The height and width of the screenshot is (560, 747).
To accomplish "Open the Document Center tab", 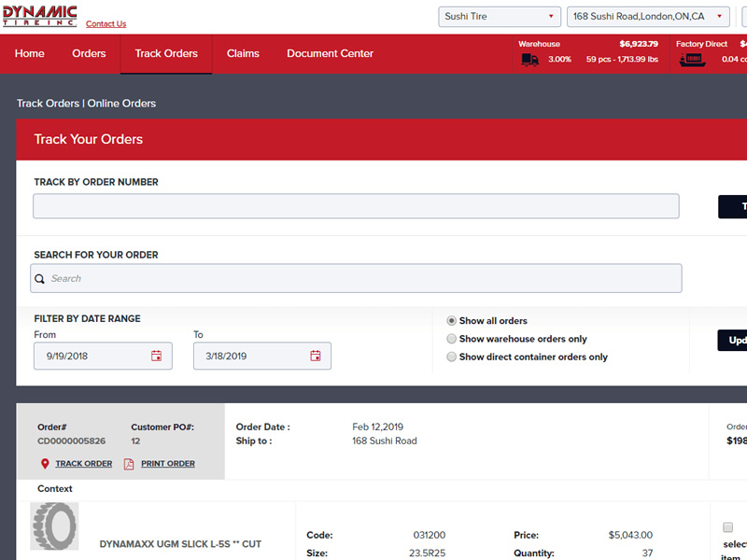I will pyautogui.click(x=331, y=53).
